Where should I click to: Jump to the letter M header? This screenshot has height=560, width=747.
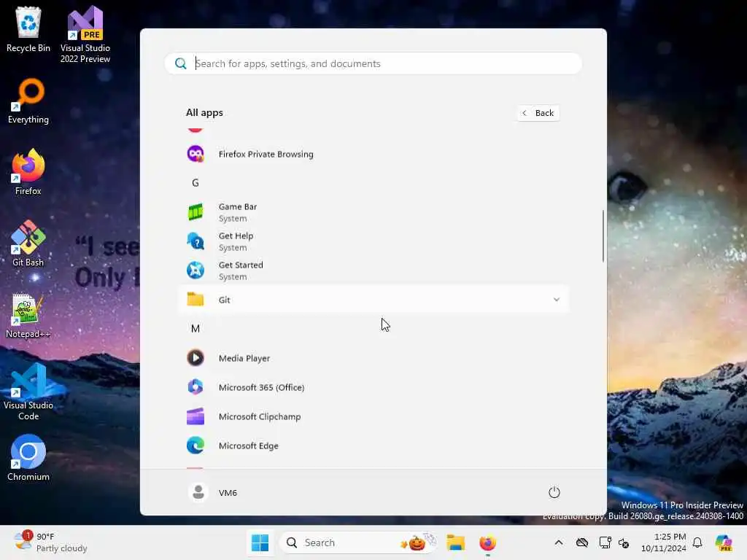point(196,329)
